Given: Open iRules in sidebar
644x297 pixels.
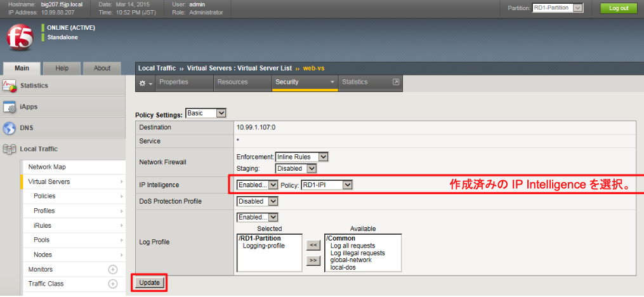Looking at the screenshot, I should pos(43,226).
